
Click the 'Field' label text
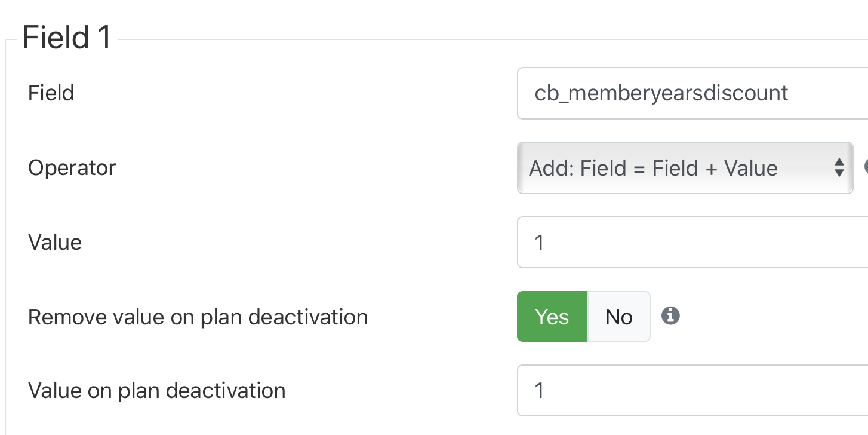51,93
